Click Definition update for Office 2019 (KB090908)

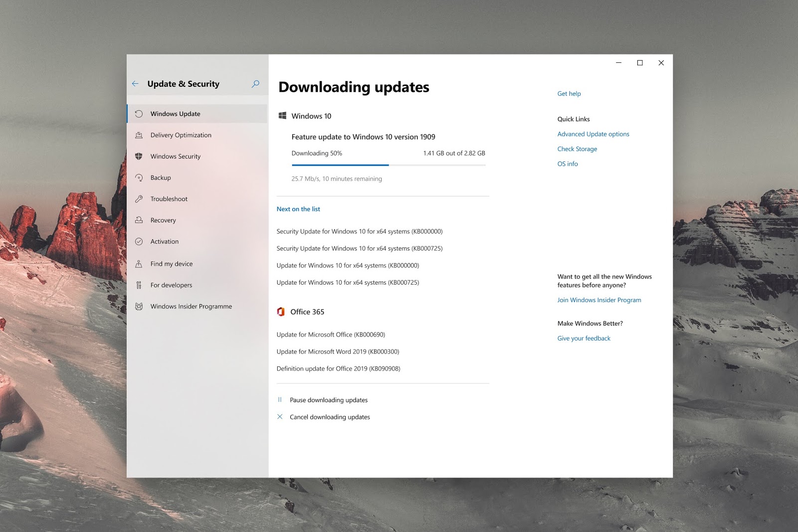coord(338,368)
